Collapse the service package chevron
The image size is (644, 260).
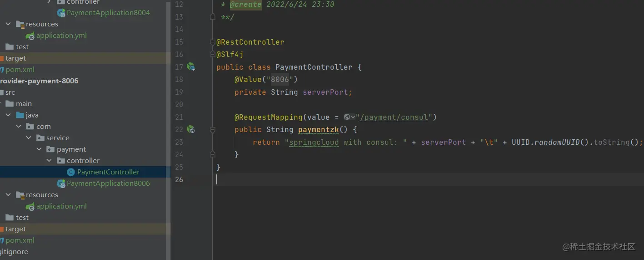pos(28,138)
